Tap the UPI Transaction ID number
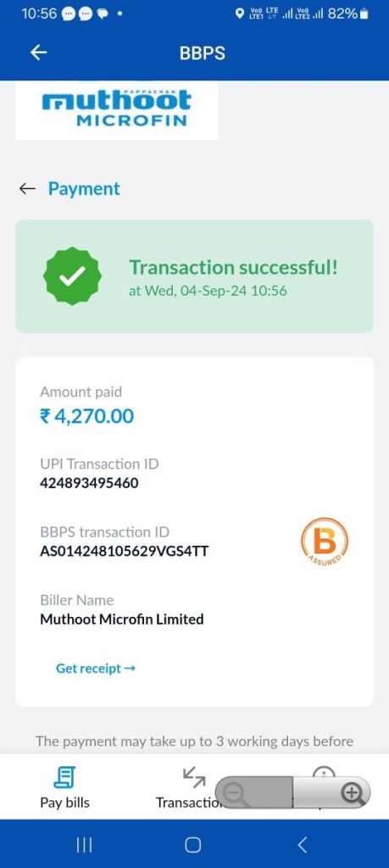Image resolution: width=389 pixels, height=868 pixels. tap(89, 483)
